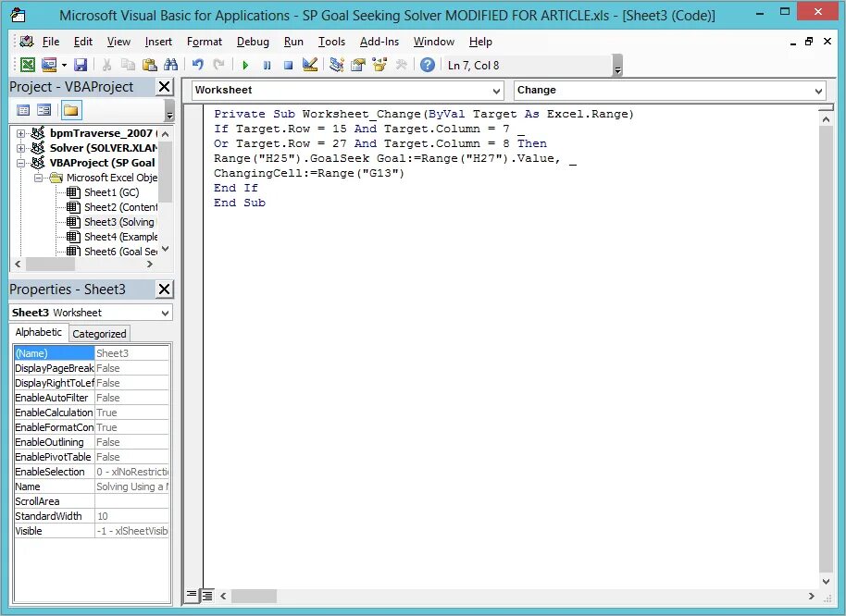The image size is (846, 616).
Task: Open the Worksheet object dropdown in the code window
Action: pos(496,91)
